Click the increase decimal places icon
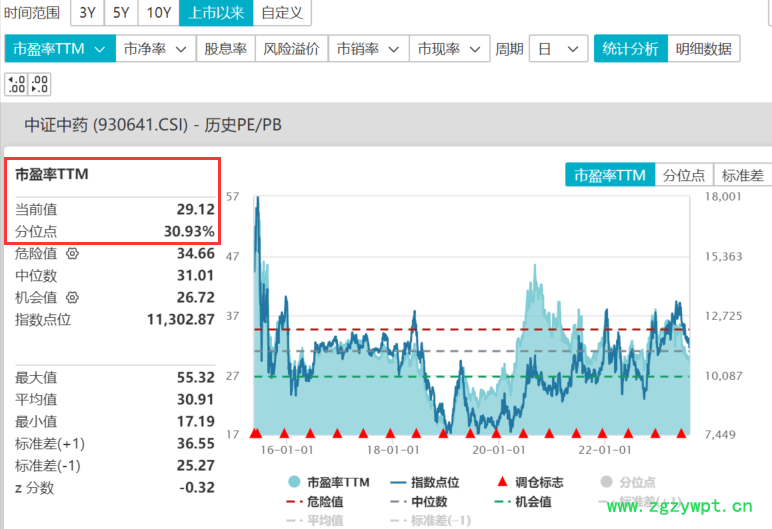 pos(16,83)
